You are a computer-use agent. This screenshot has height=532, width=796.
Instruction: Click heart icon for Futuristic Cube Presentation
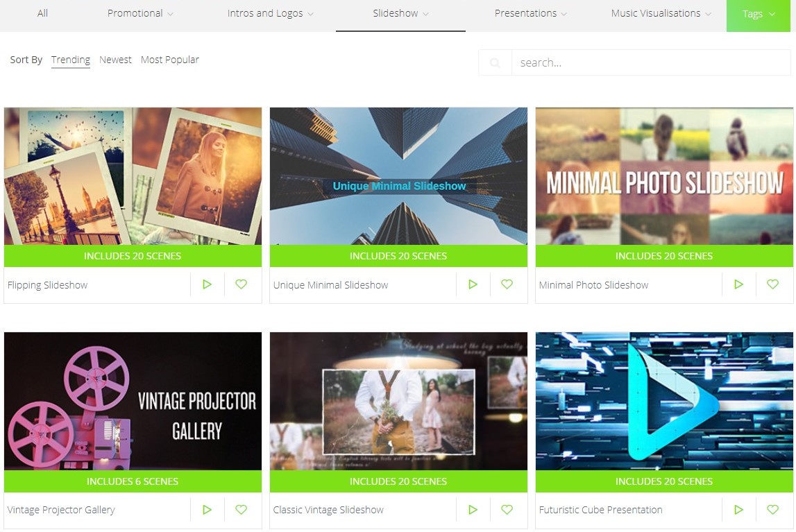coord(772,510)
